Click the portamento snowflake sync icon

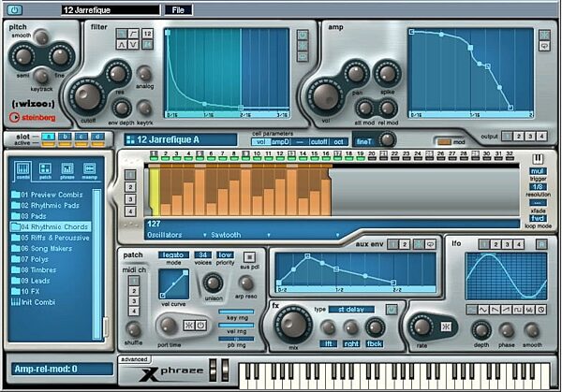[x=189, y=326]
